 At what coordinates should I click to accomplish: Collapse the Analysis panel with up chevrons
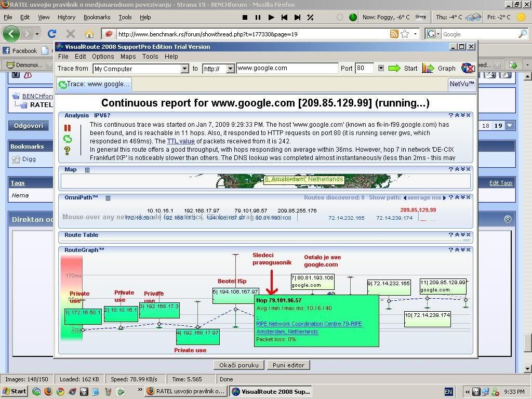pos(457,115)
